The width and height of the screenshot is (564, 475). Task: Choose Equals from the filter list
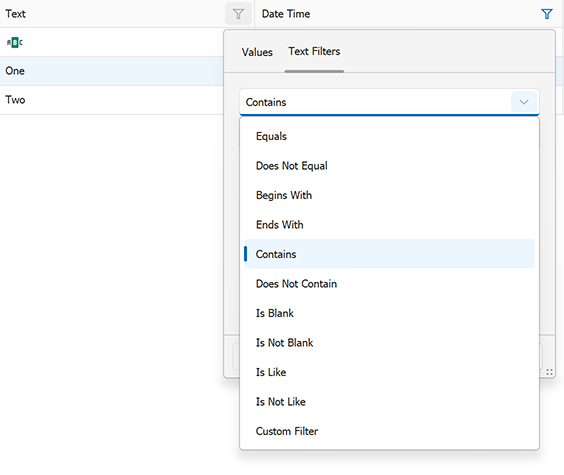[389, 136]
